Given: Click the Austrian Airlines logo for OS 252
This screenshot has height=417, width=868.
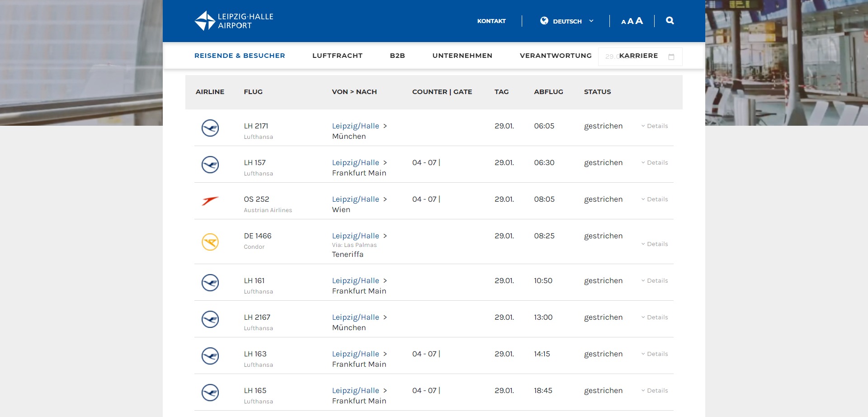Looking at the screenshot, I should tap(210, 201).
